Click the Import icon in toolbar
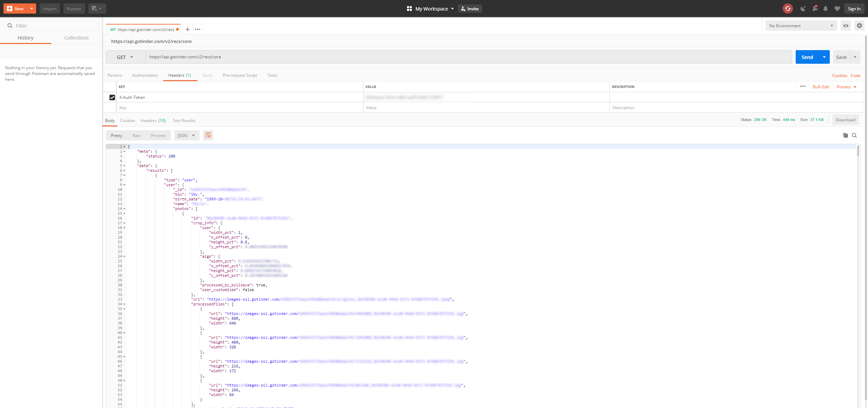This screenshot has height=408, width=868. [49, 8]
